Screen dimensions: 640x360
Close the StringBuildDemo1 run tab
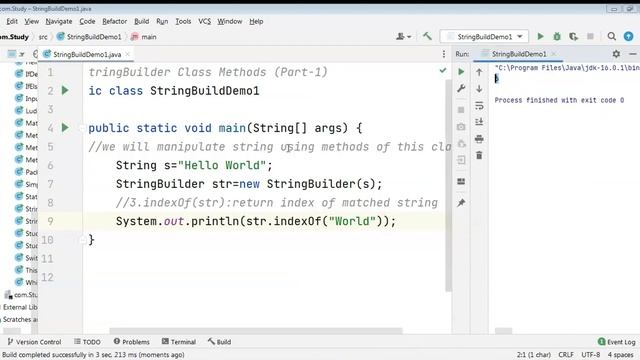(553, 54)
